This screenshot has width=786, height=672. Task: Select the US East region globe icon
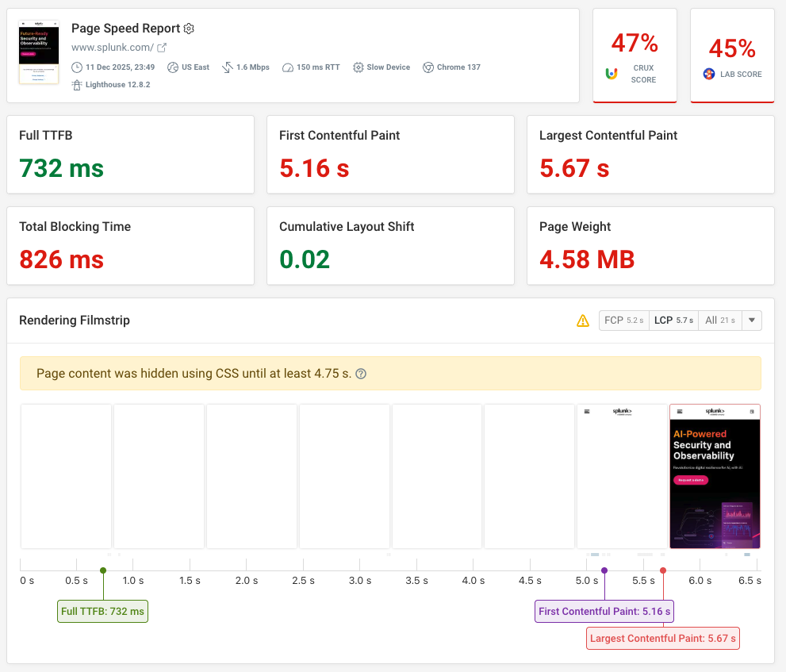coord(171,67)
